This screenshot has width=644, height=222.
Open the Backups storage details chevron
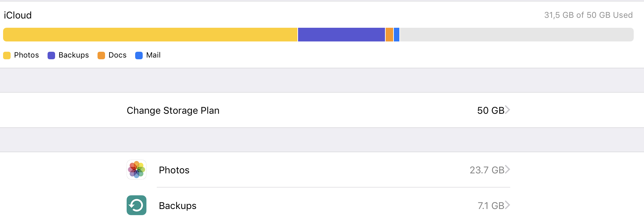507,205
